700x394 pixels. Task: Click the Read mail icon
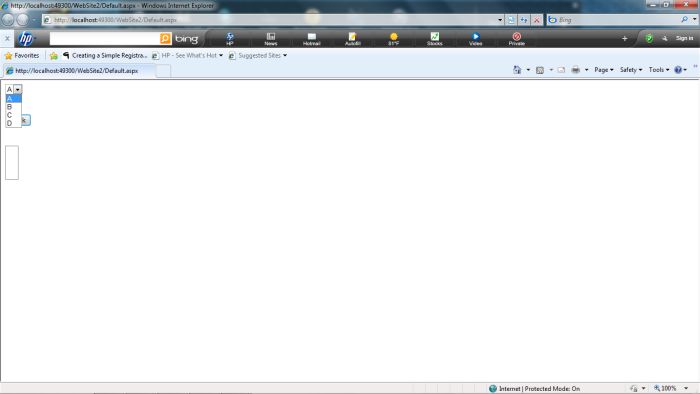(561, 70)
